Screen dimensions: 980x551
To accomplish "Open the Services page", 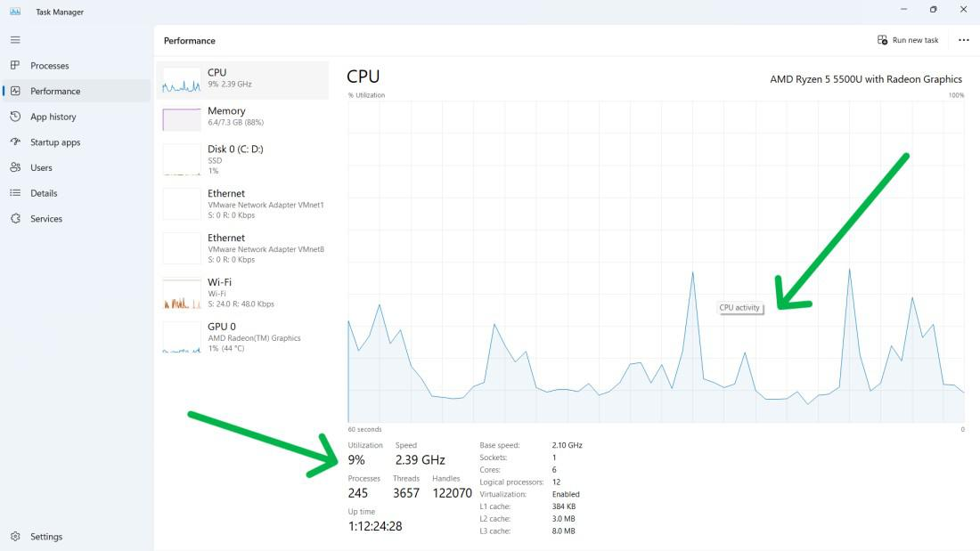I will coord(46,218).
